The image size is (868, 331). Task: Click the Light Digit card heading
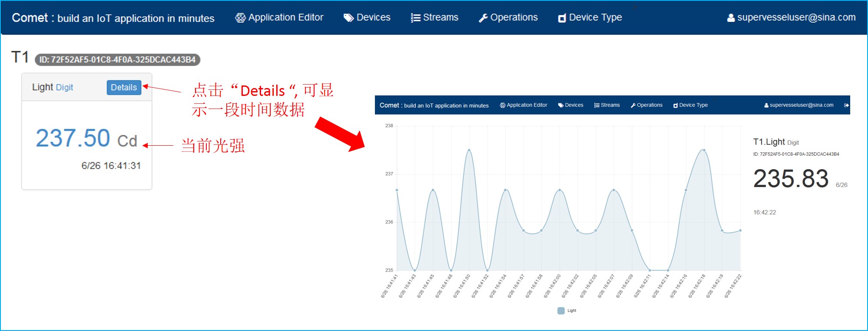[53, 87]
